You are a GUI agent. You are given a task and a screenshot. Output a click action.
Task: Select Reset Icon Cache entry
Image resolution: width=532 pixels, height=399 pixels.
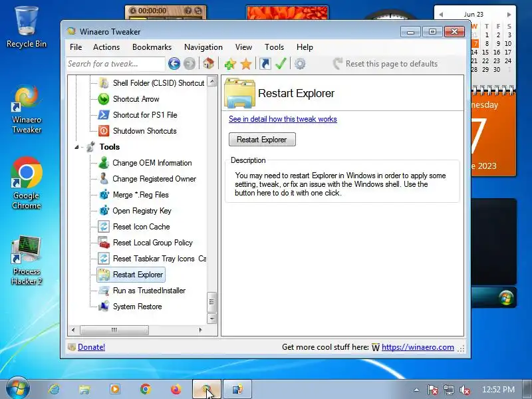pyautogui.click(x=141, y=227)
